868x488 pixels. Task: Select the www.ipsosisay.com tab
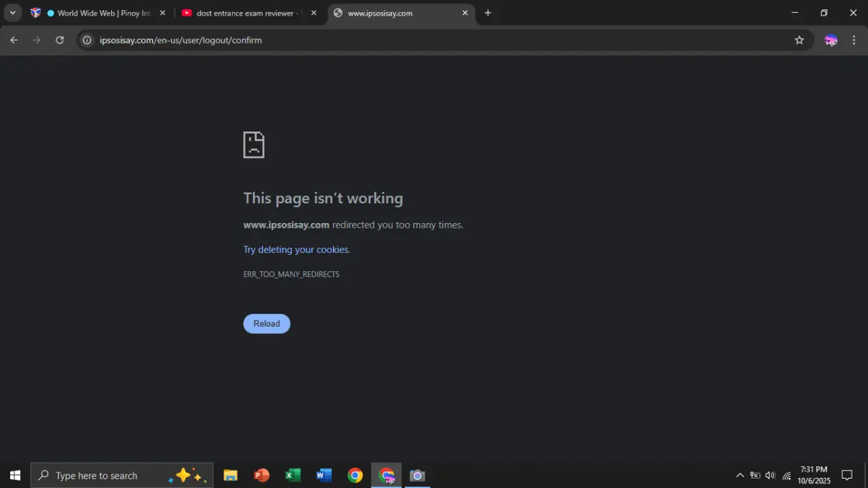pyautogui.click(x=401, y=13)
